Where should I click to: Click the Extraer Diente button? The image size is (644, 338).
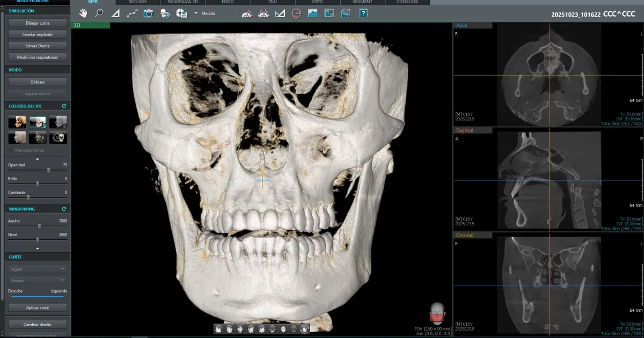38,46
